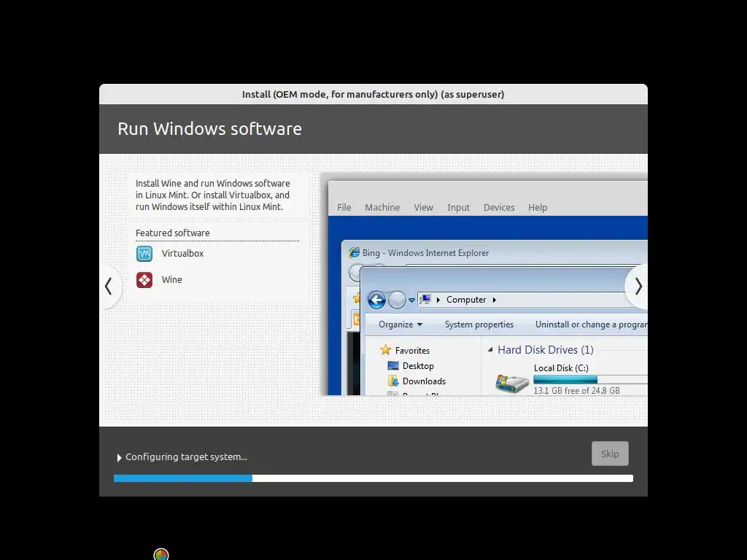The height and width of the screenshot is (560, 747).
Task: Click the Favorites star icon
Action: (x=385, y=350)
